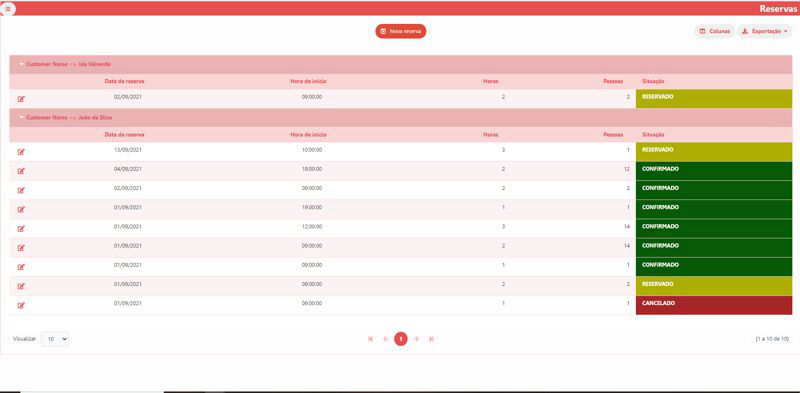Click the red CANCELADO status cell

click(x=714, y=305)
